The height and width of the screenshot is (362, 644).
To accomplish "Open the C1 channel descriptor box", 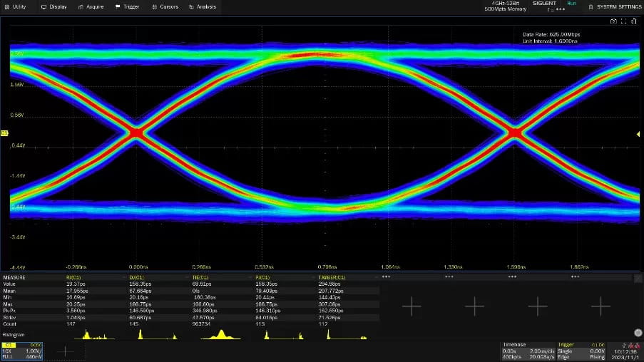I will pos(22,351).
